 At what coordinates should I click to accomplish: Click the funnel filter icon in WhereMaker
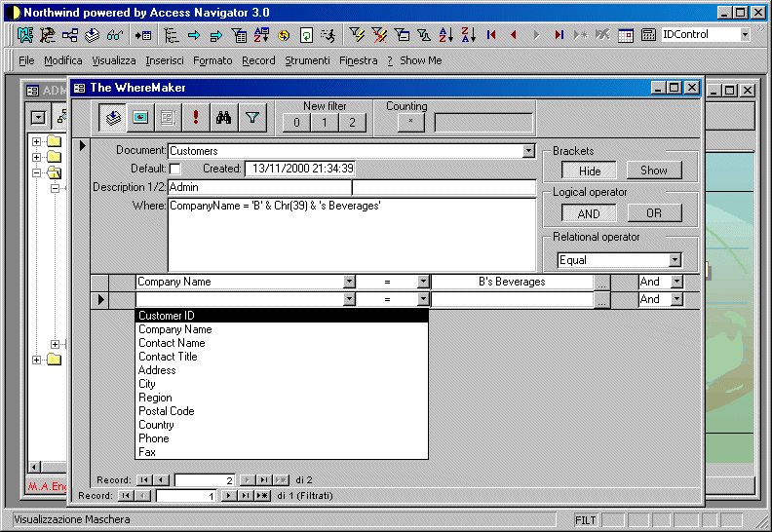point(251,117)
